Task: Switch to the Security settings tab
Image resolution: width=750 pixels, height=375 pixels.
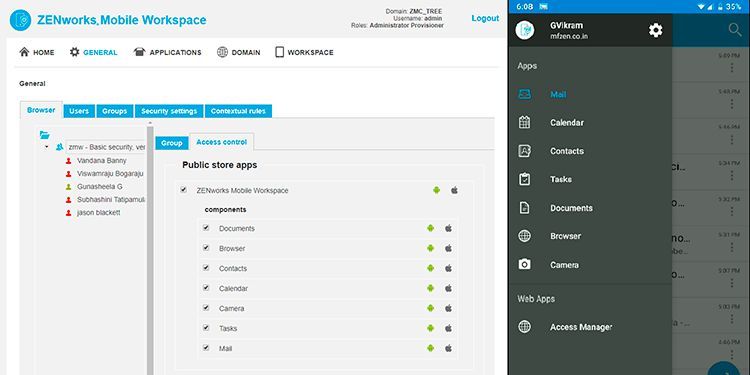Action: [169, 111]
